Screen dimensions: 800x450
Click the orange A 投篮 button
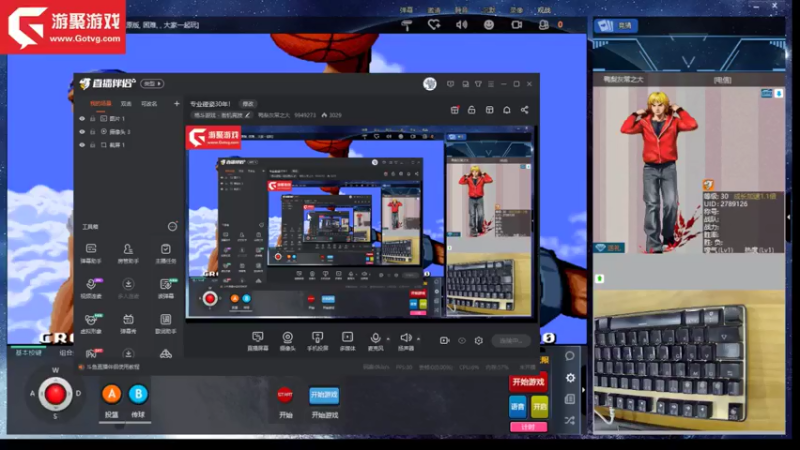pyautogui.click(x=112, y=394)
